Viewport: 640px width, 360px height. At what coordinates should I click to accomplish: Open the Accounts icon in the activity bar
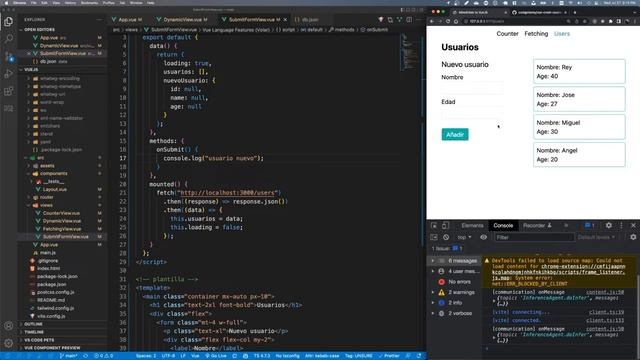(9, 326)
